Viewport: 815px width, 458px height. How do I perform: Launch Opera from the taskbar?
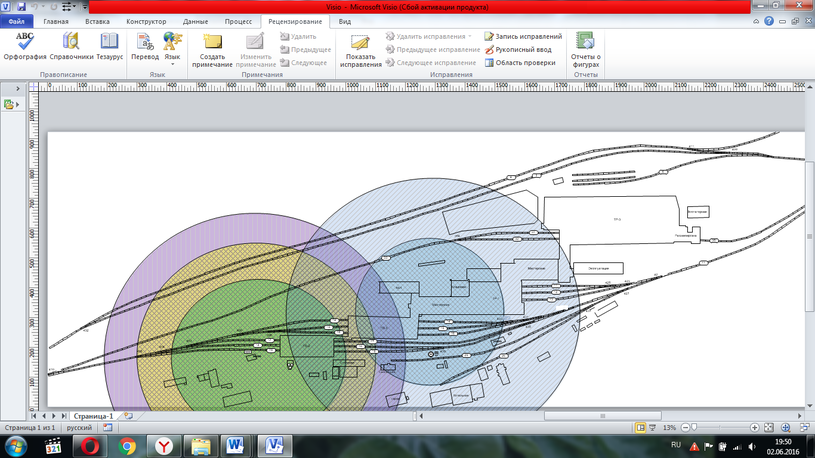89,445
